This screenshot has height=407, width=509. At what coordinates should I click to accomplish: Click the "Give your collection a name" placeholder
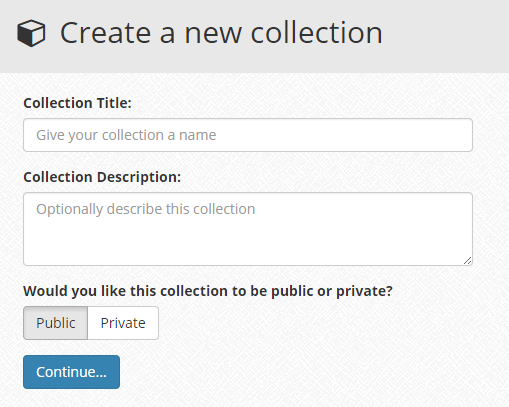tap(126, 135)
